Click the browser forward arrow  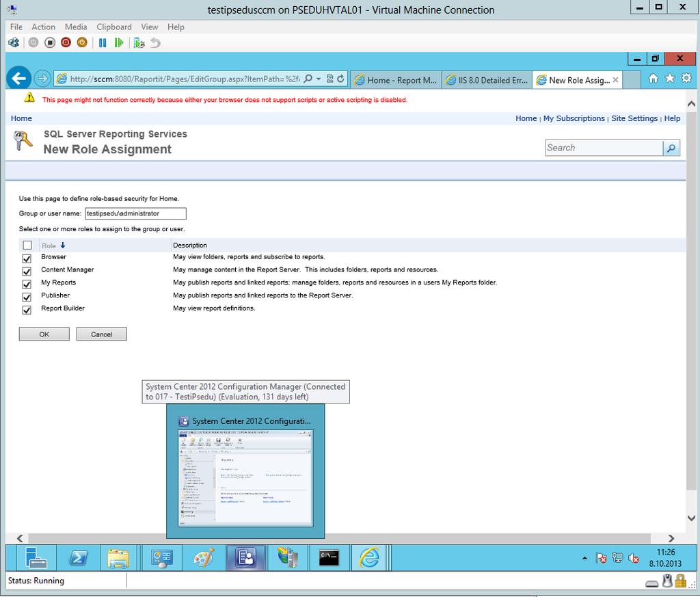[42, 79]
